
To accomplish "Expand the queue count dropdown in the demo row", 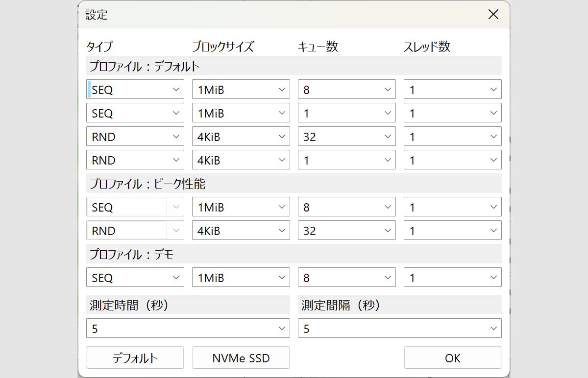I will coord(346,277).
